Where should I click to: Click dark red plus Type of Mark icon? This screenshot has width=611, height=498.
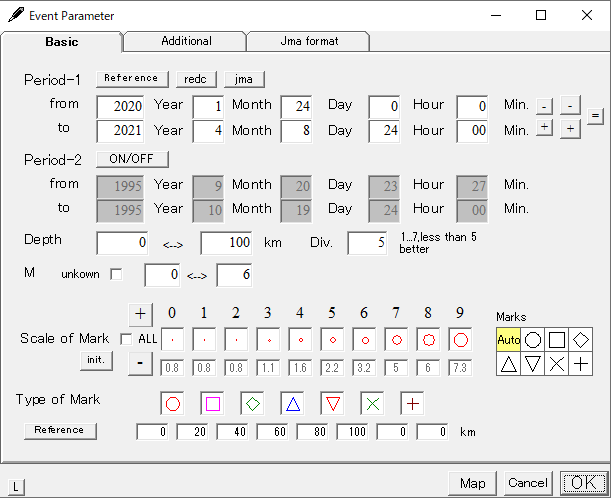coord(413,404)
